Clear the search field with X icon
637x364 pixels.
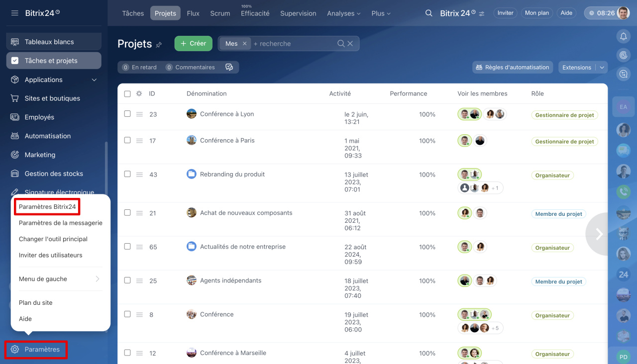click(350, 44)
